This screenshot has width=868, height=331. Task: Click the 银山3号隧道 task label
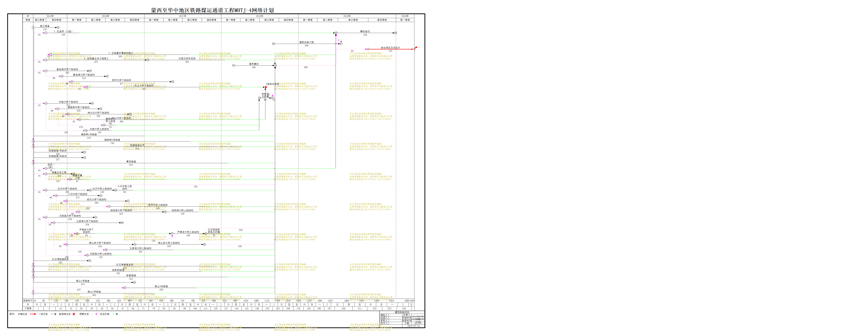tap(161, 286)
